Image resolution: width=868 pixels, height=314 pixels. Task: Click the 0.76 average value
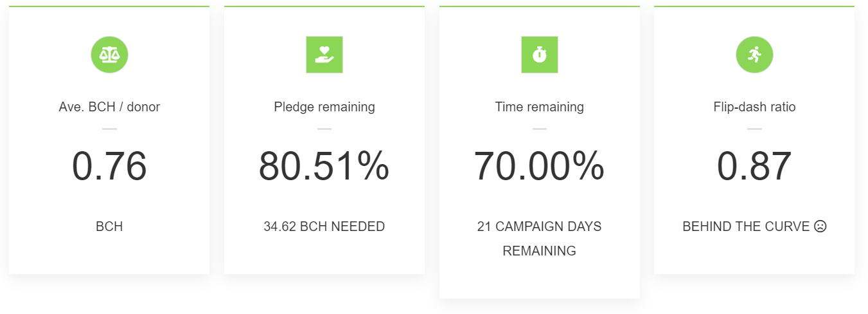point(109,167)
